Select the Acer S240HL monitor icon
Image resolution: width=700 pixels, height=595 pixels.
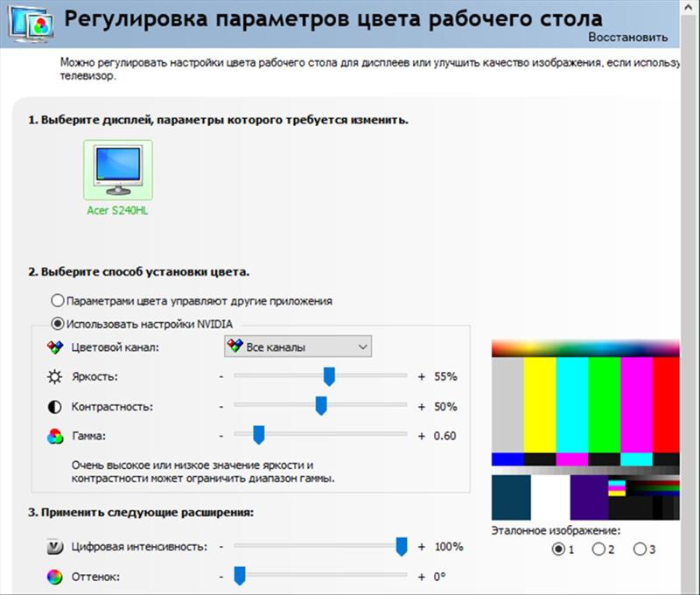click(118, 170)
